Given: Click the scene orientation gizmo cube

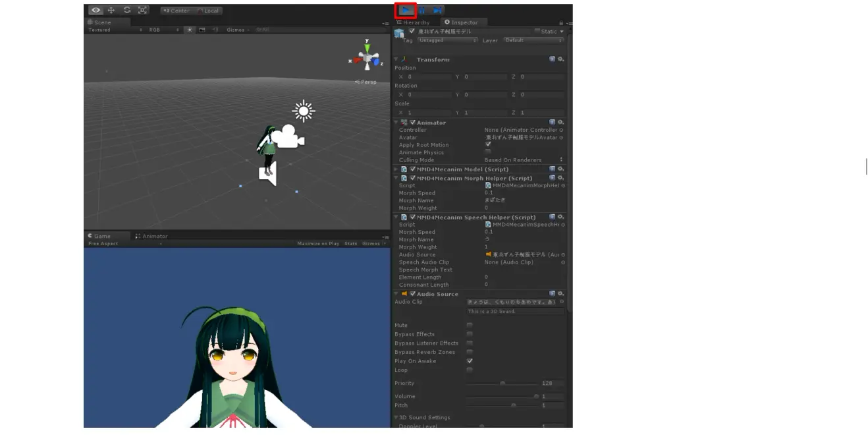Looking at the screenshot, I should point(368,59).
